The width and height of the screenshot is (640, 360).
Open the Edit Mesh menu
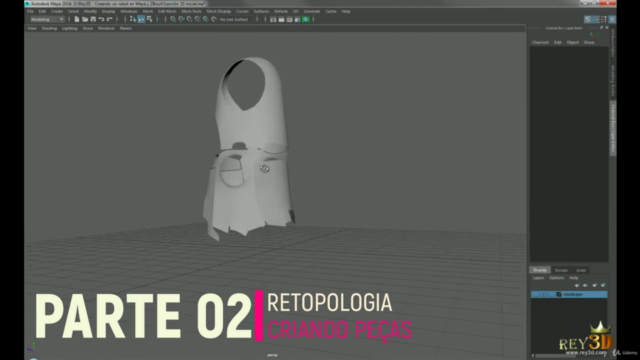pyautogui.click(x=167, y=11)
